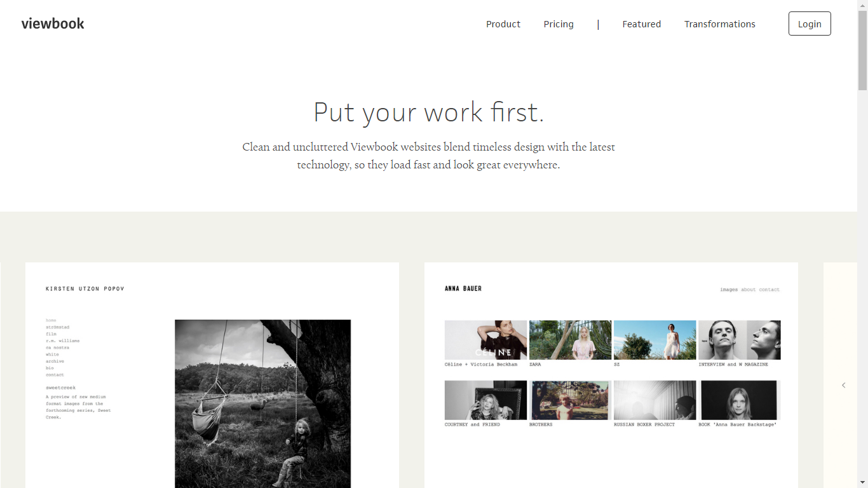Viewport: 868px width, 488px height.
Task: Select the BROTHERS gallery thumbnail
Action: click(570, 400)
